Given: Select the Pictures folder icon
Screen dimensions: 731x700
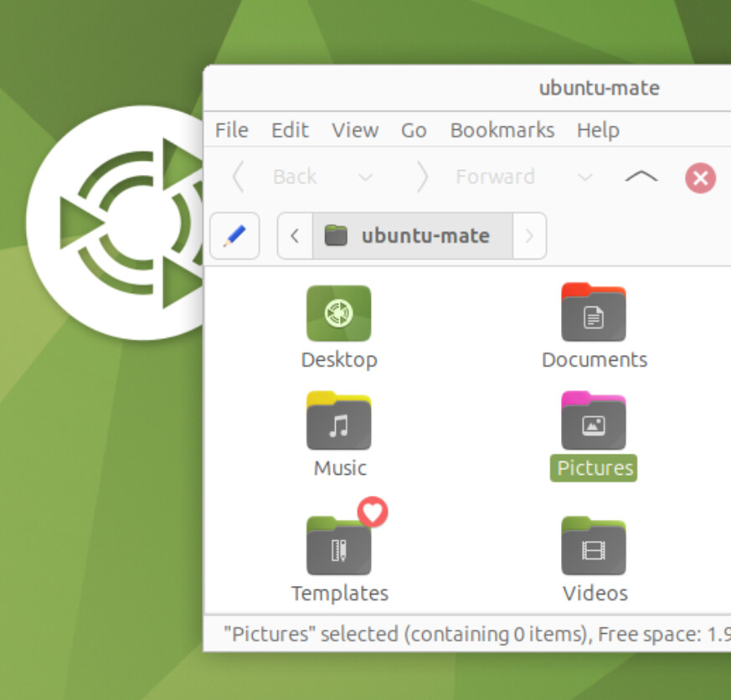Looking at the screenshot, I should [x=594, y=422].
